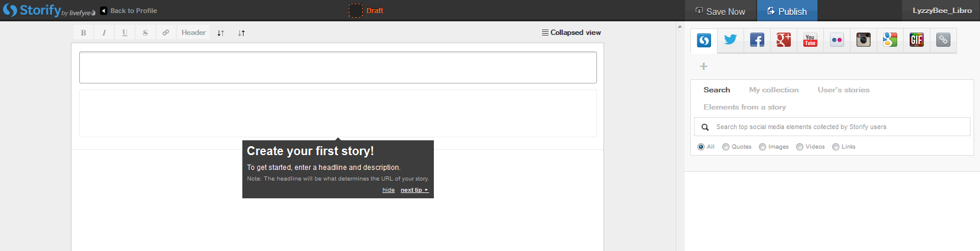
Task: Open the YouTube source tab
Action: (x=810, y=40)
